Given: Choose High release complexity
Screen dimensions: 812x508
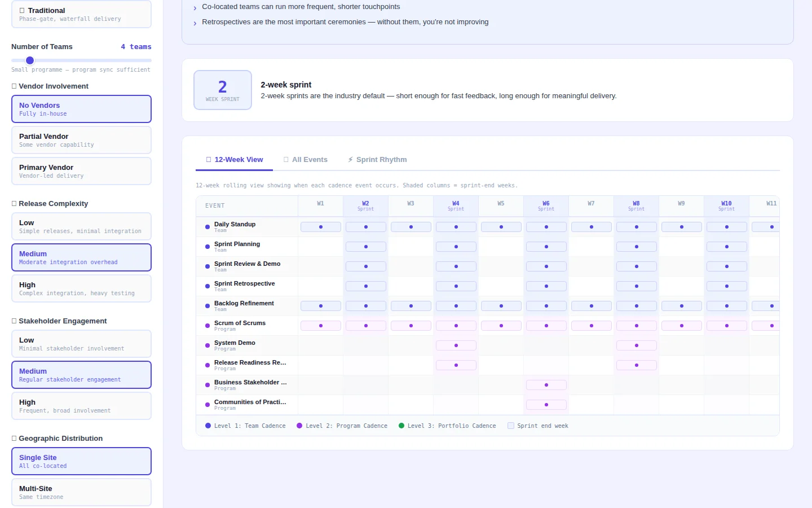Looking at the screenshot, I should pos(81,288).
